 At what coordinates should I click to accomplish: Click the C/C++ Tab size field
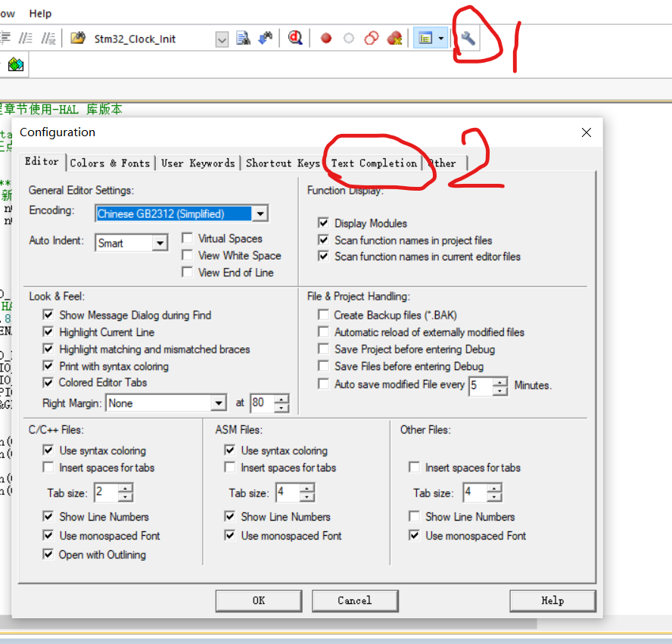coord(106,492)
